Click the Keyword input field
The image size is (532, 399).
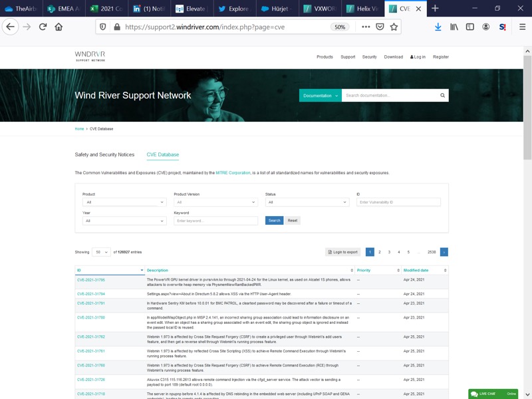click(215, 221)
